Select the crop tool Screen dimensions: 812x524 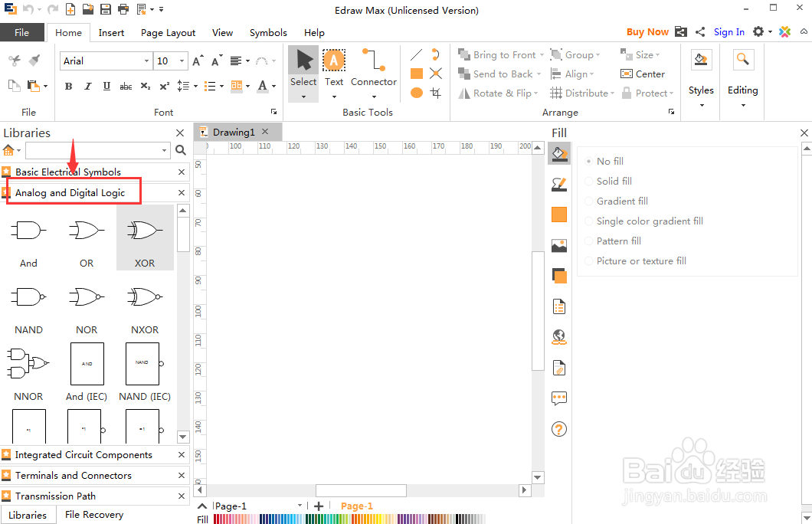coord(436,93)
